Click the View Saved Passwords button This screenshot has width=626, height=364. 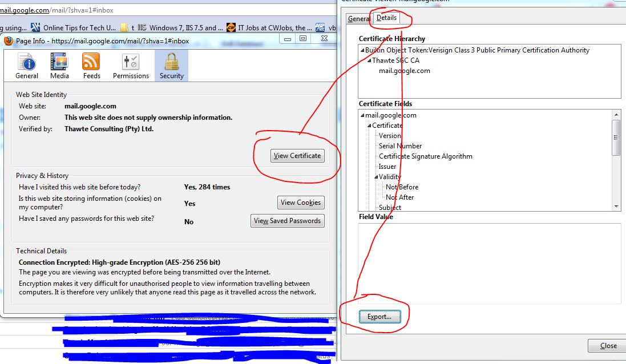pos(288,221)
